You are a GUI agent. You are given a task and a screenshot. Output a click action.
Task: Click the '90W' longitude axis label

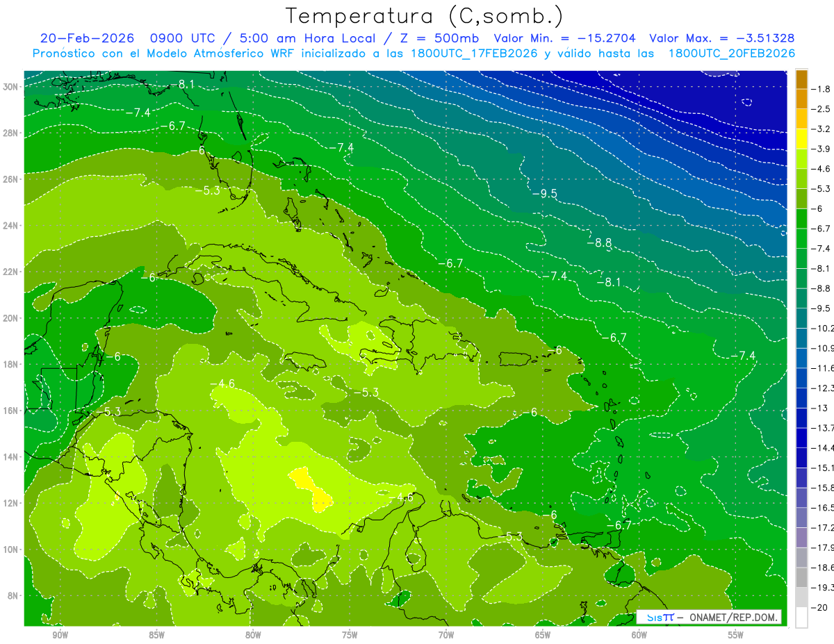click(60, 636)
